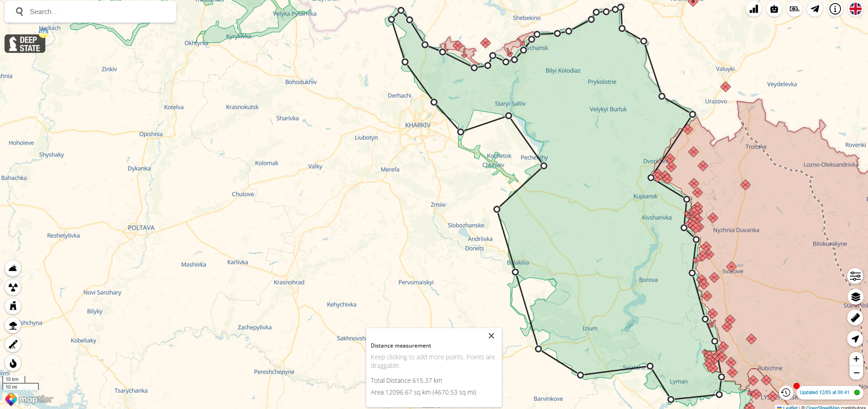Click the Kehychivka map label
This screenshot has height=409, width=868.
[342, 305]
